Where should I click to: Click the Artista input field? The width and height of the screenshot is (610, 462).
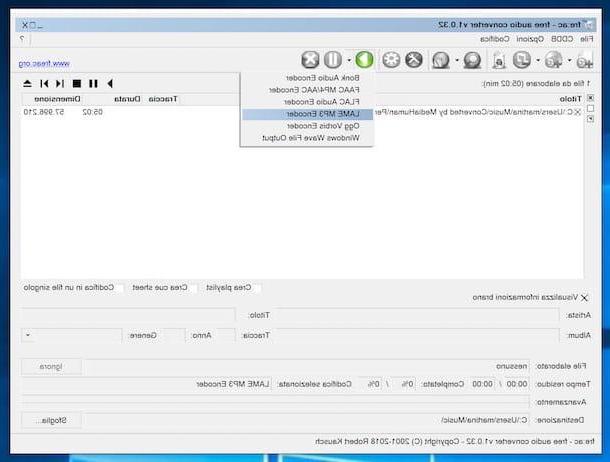click(x=417, y=315)
